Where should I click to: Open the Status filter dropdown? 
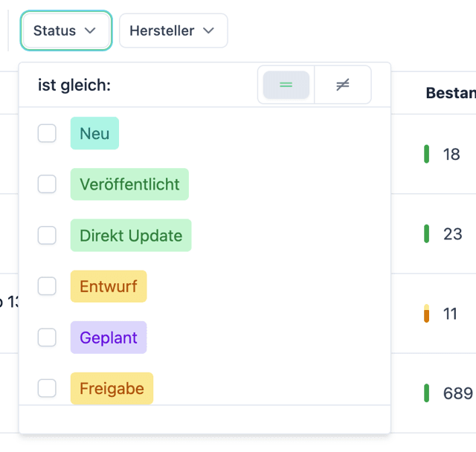pyautogui.click(x=66, y=30)
